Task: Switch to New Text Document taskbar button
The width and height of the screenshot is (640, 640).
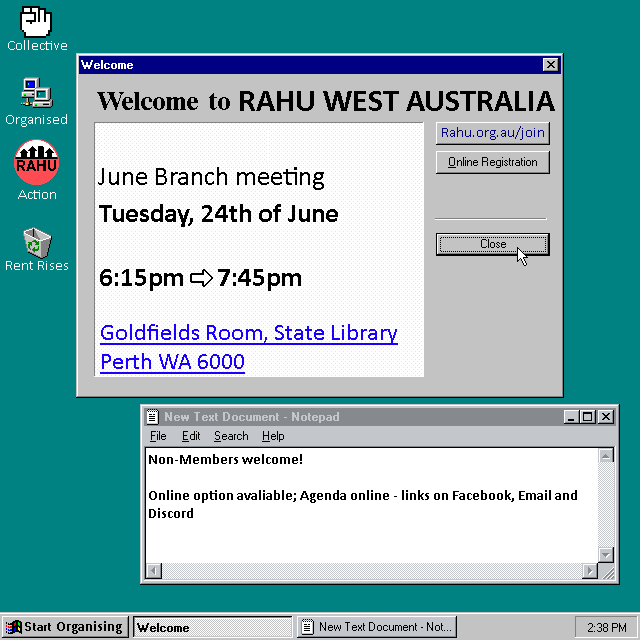Action: point(377,627)
